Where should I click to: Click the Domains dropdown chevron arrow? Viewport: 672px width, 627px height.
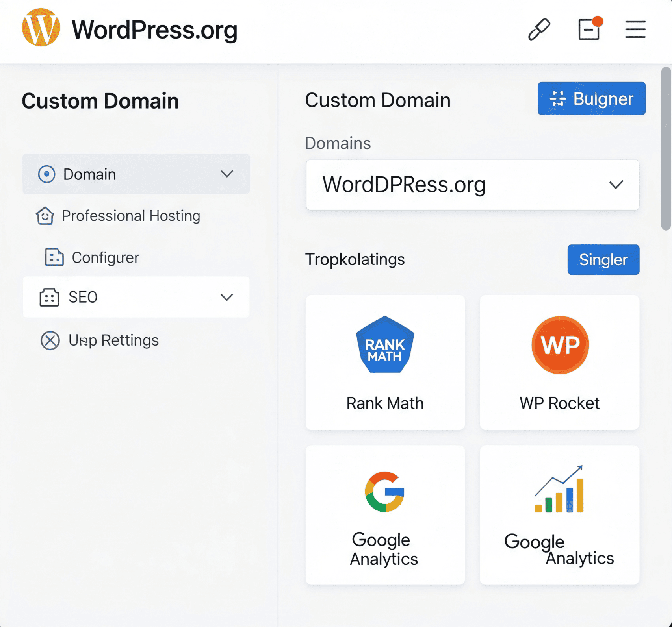coord(616,185)
